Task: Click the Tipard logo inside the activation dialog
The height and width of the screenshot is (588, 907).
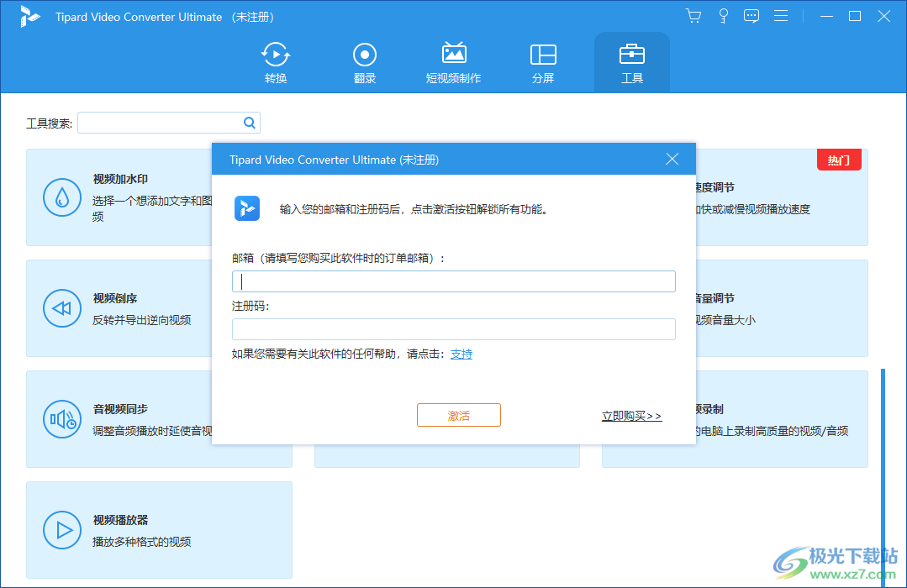Action: tap(247, 208)
